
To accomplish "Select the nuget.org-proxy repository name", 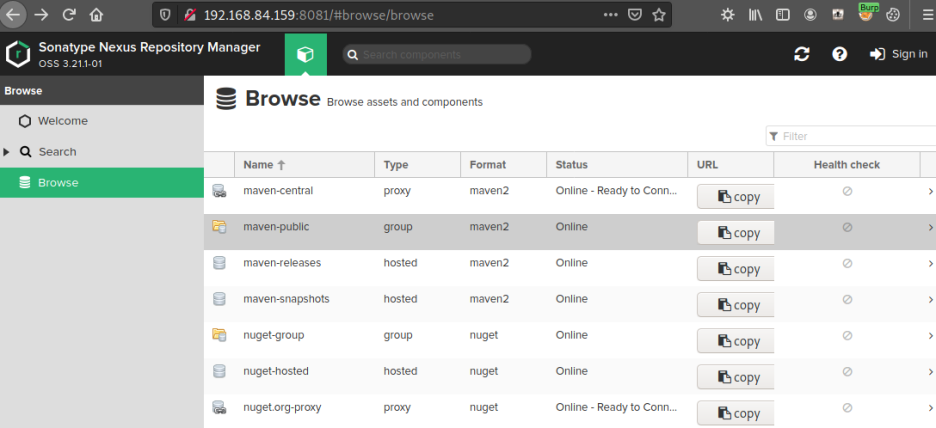I will [282, 407].
